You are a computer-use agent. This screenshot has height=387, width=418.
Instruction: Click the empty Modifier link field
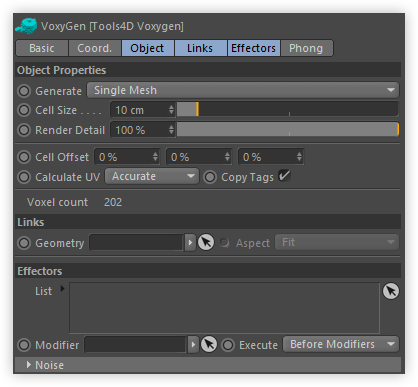point(135,344)
